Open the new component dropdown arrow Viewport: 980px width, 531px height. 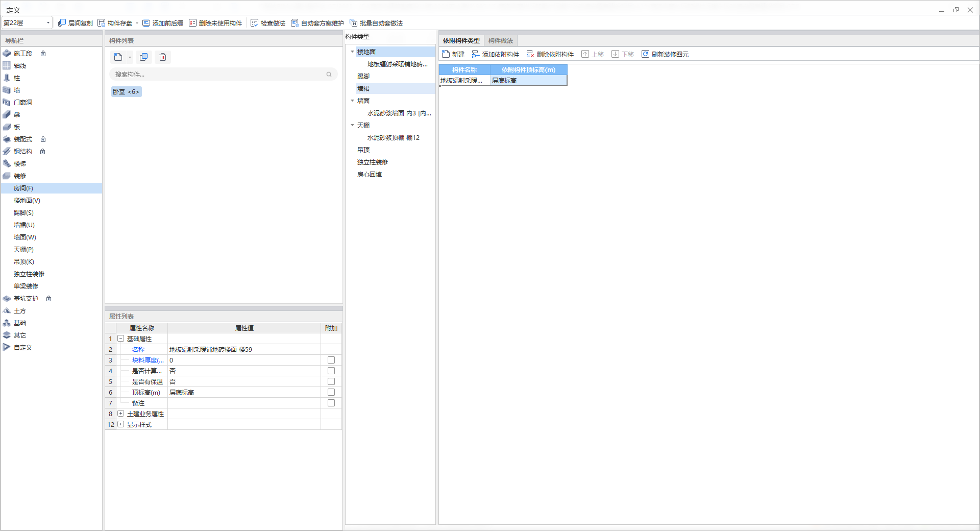(130, 57)
